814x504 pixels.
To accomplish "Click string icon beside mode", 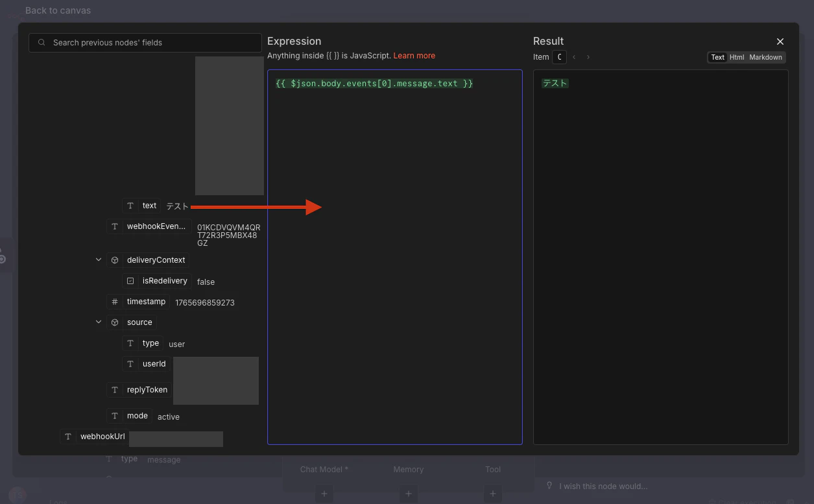I will pyautogui.click(x=115, y=416).
